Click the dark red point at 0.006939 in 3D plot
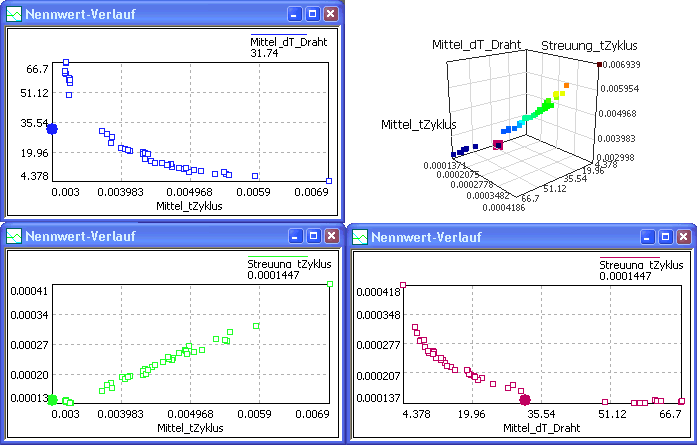 599,64
